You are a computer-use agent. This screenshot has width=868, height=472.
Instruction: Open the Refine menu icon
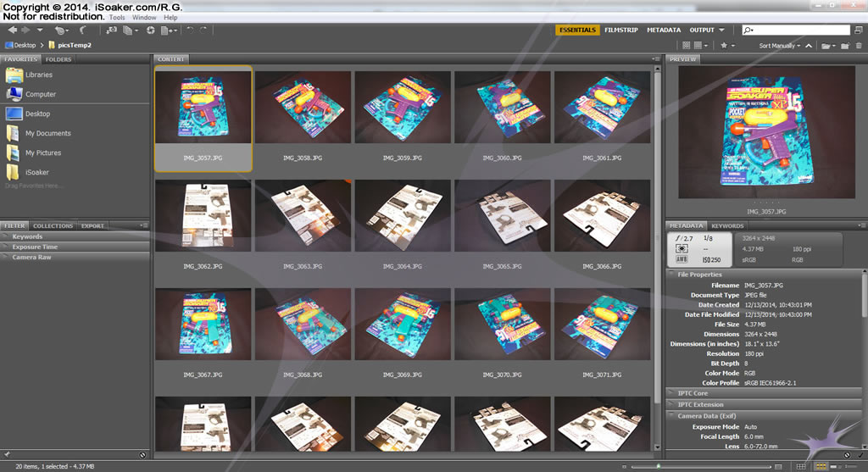(131, 31)
